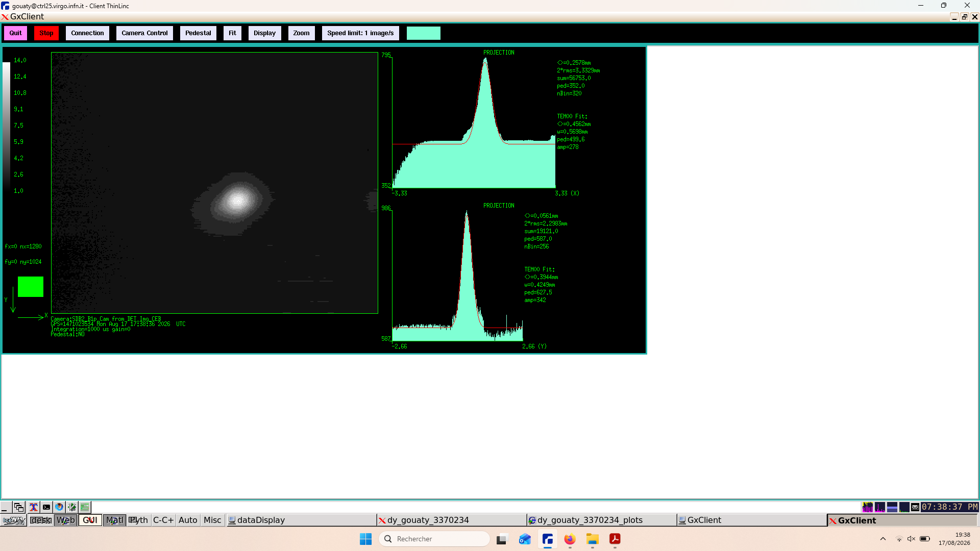Click the CPU monitor graph in IceWM tray
The width and height of the screenshot is (980, 551).
[x=867, y=507]
